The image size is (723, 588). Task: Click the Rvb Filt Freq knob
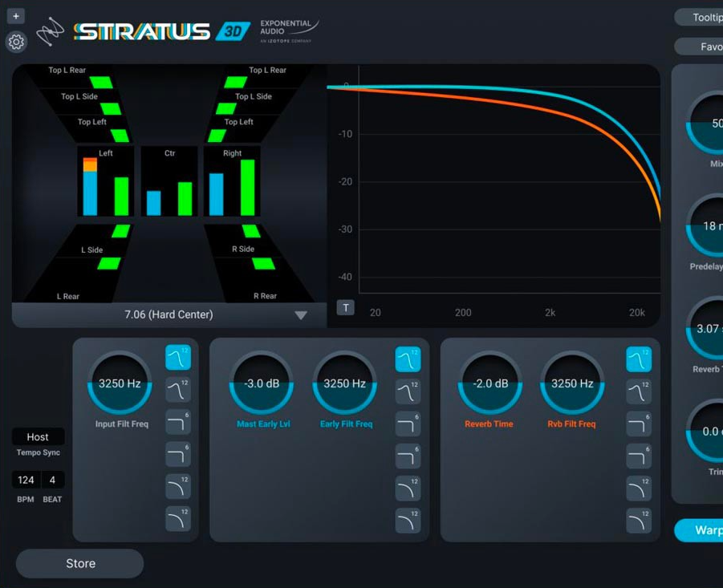572,383
